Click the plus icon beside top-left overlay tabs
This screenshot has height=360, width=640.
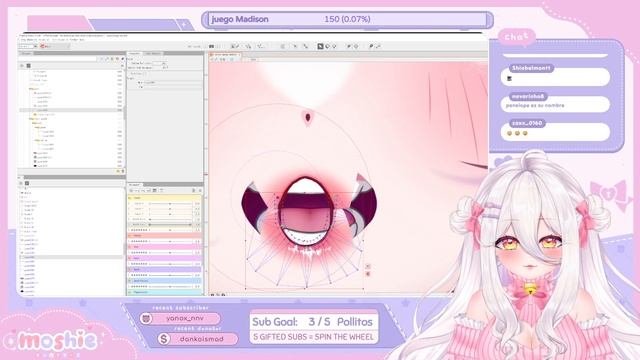[x=184, y=25]
